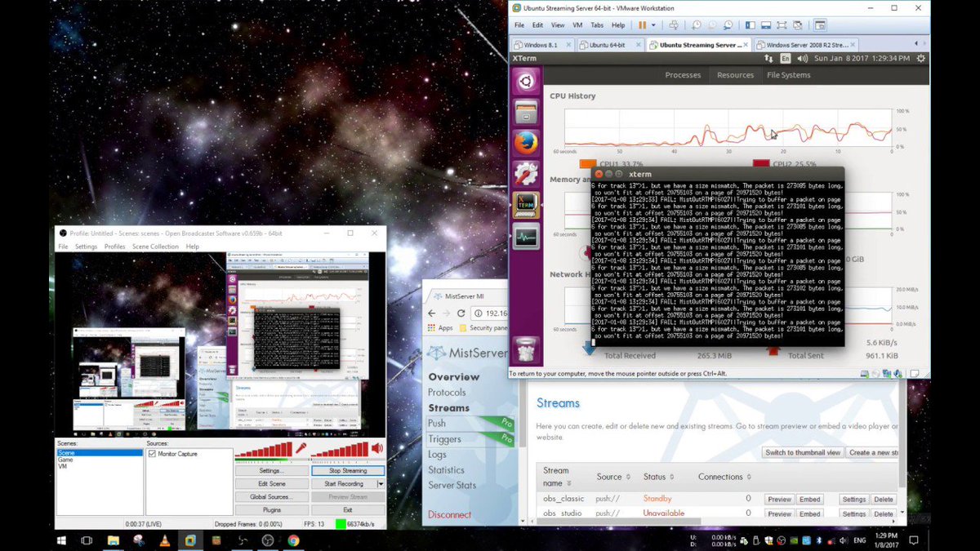980x551 pixels.
Task: Click the CPU2 red color swatch
Action: point(762,163)
